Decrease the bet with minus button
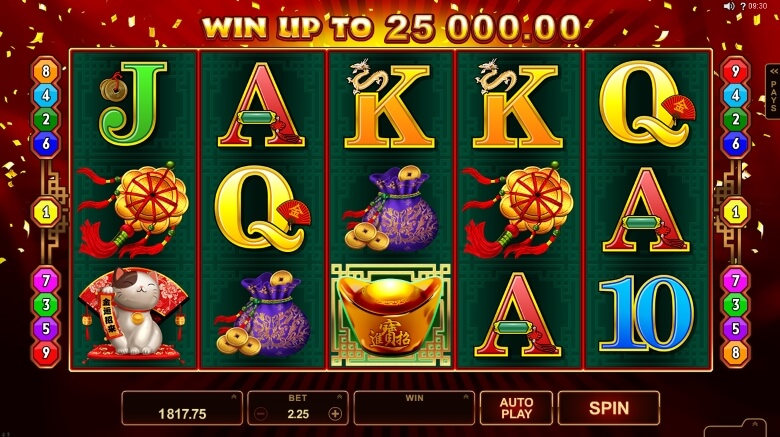The image size is (780, 437). click(x=261, y=414)
